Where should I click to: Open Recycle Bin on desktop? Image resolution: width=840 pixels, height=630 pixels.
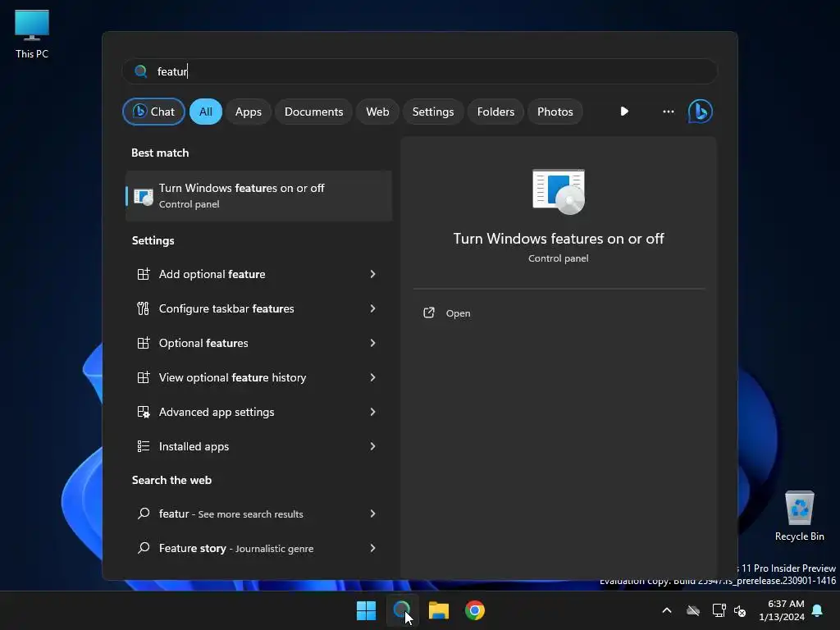click(x=799, y=516)
